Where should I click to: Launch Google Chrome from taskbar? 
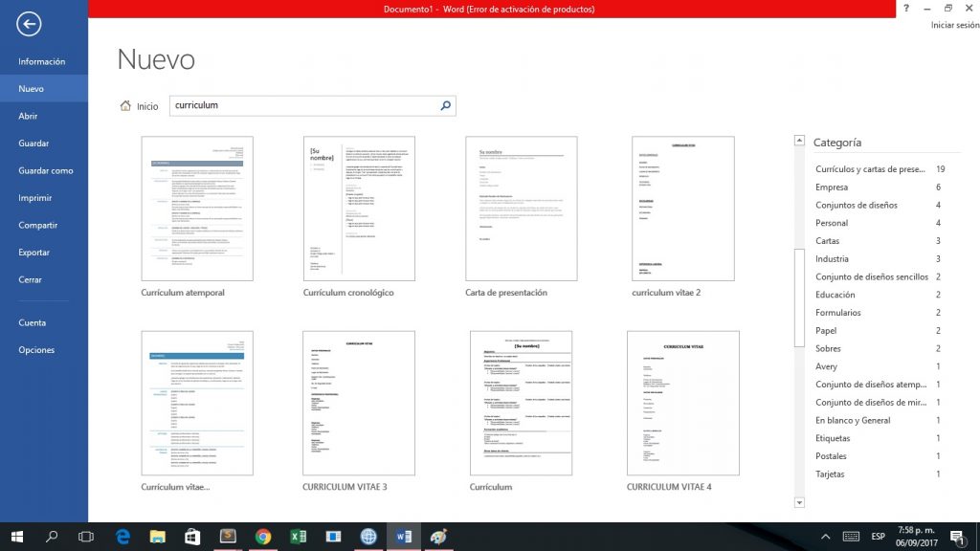click(263, 537)
